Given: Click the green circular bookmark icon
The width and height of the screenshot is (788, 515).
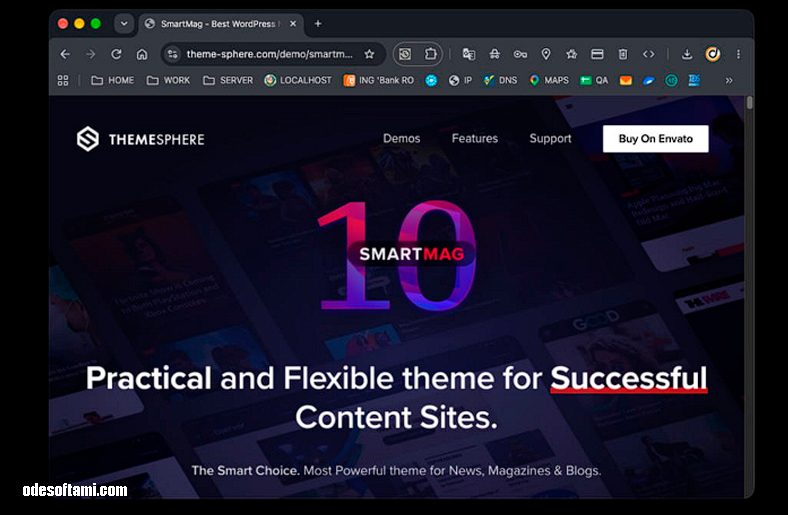Looking at the screenshot, I should (671, 80).
